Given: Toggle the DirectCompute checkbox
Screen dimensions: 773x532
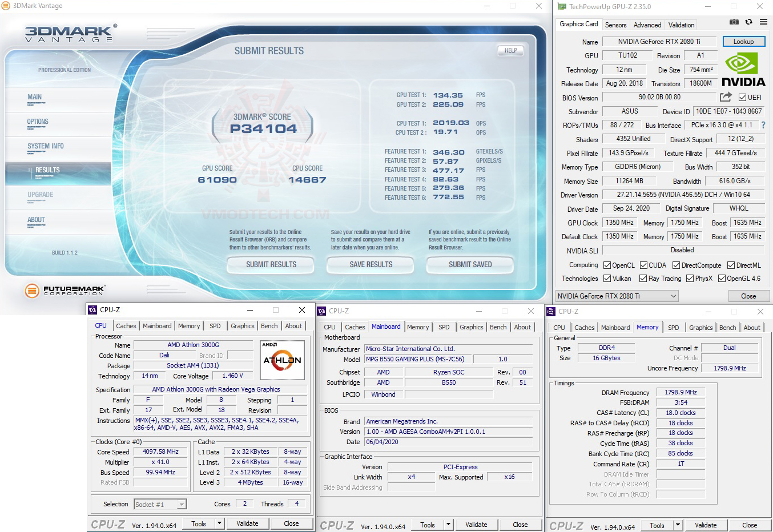Looking at the screenshot, I should [677, 265].
